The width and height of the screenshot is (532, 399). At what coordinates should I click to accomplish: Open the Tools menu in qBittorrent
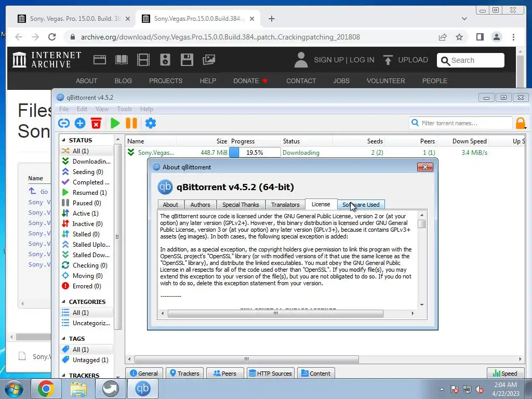pyautogui.click(x=124, y=109)
